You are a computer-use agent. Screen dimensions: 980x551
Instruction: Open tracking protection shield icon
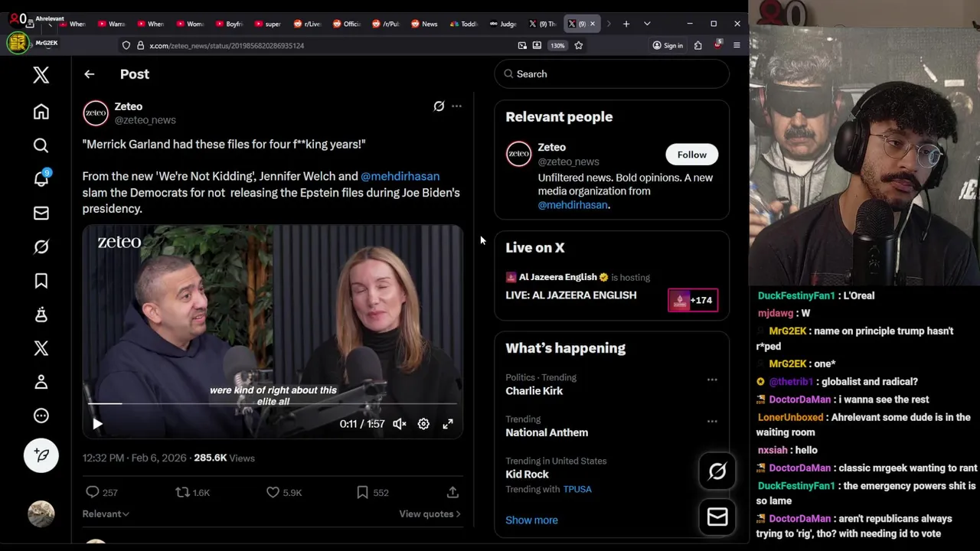tap(126, 46)
